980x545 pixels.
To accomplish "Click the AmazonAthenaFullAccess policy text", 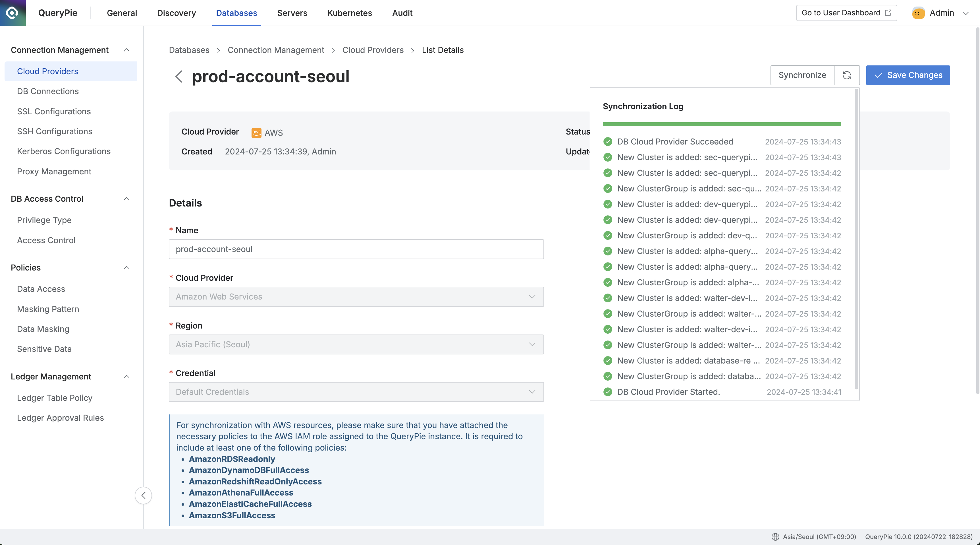I will [x=241, y=492].
